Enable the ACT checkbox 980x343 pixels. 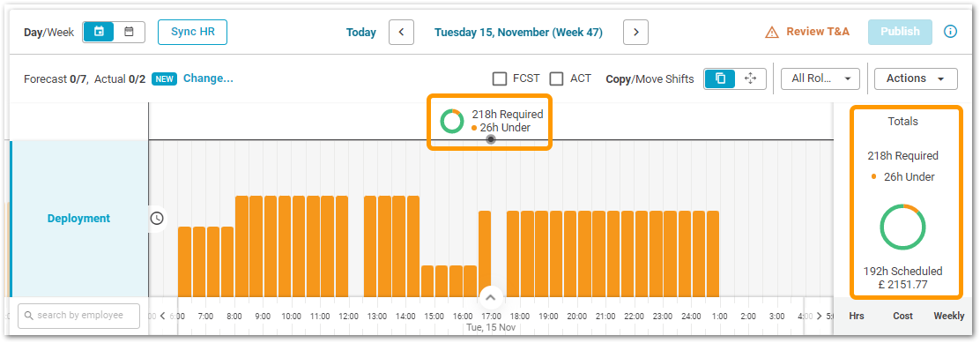[x=556, y=78]
